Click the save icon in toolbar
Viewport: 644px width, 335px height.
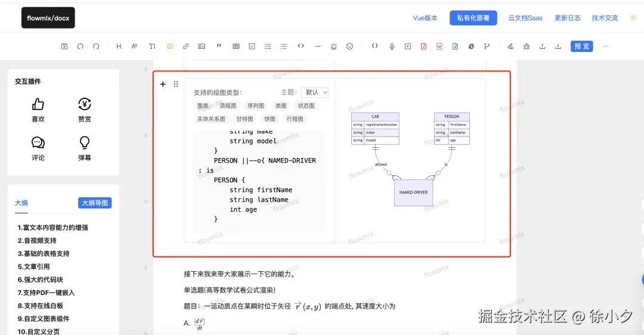(64, 46)
